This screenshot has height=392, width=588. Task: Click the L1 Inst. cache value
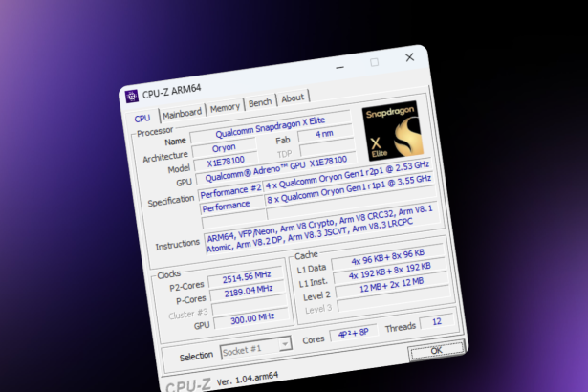point(390,272)
